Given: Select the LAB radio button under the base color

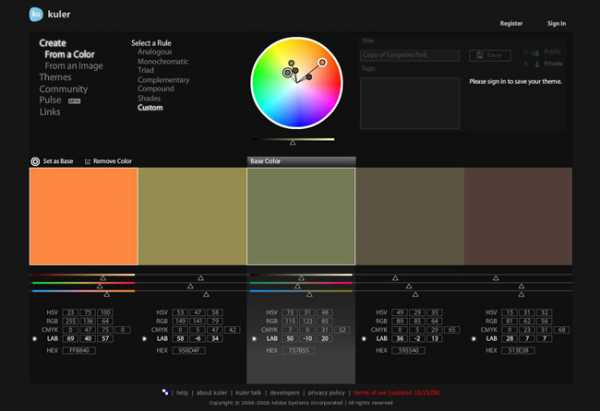Looking at the screenshot, I should pyautogui.click(x=252, y=339).
